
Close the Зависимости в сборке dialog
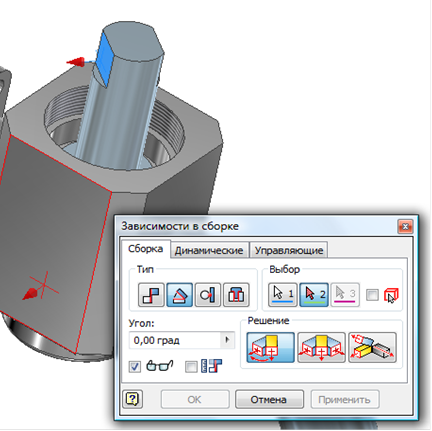pos(405,227)
